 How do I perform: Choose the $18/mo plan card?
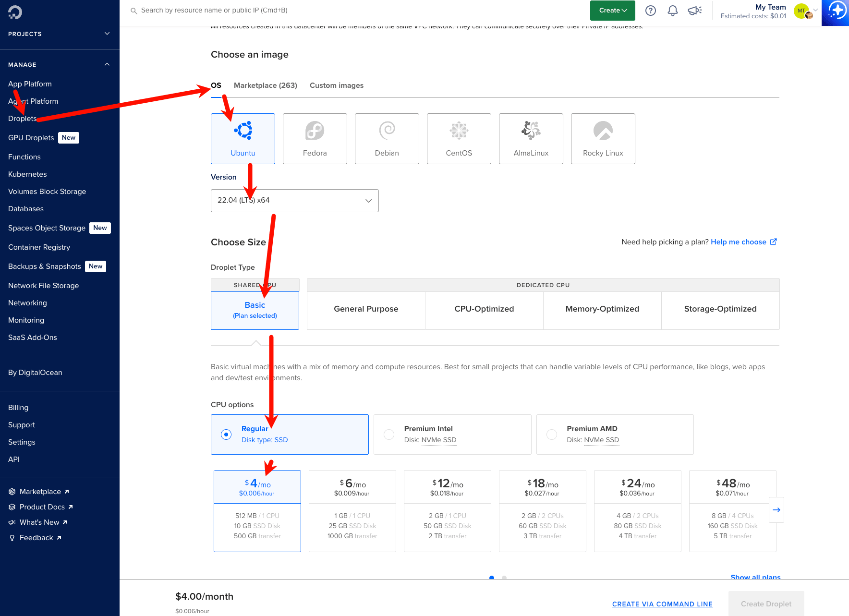pos(543,511)
